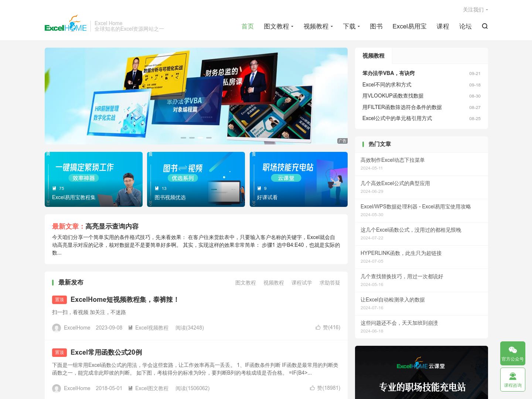Open post ExcelHome短视频教程集,泰裤辣!
Screen dimensions: 532x399
coord(125,300)
